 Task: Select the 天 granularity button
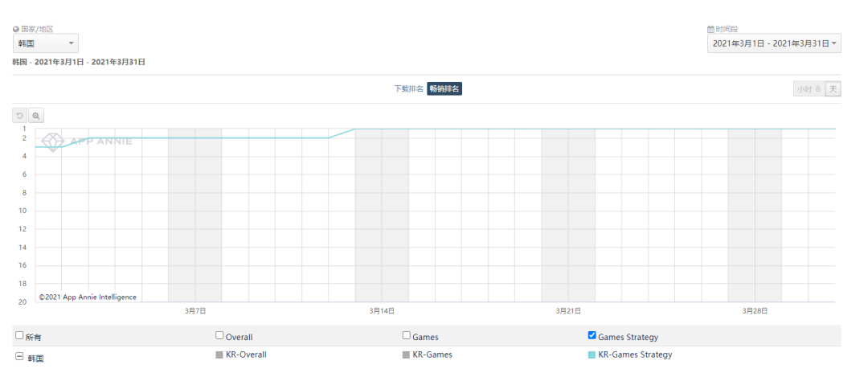click(x=833, y=89)
